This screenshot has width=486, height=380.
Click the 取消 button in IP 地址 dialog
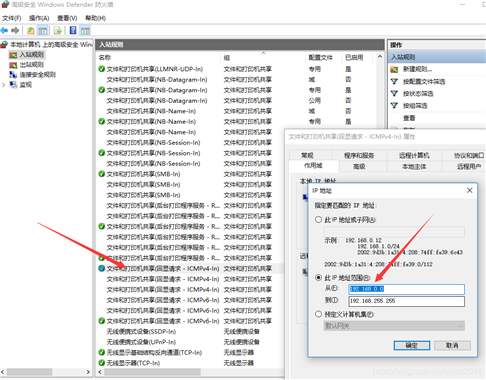point(452,345)
